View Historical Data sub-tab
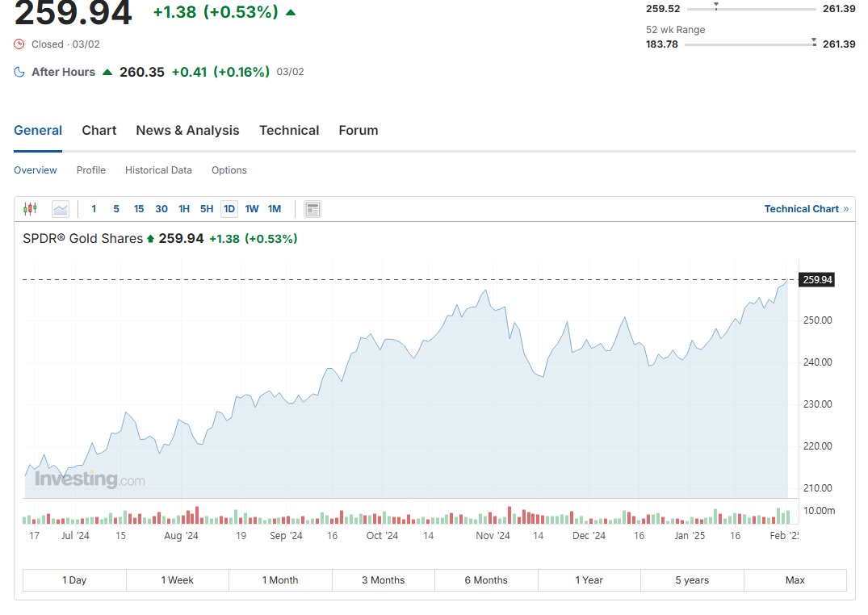The image size is (868, 615). coord(158,170)
